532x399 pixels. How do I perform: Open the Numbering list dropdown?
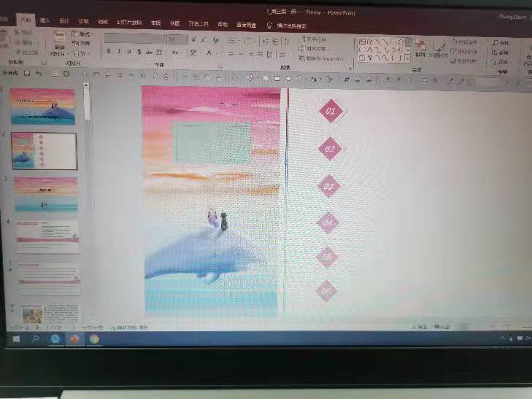click(249, 41)
